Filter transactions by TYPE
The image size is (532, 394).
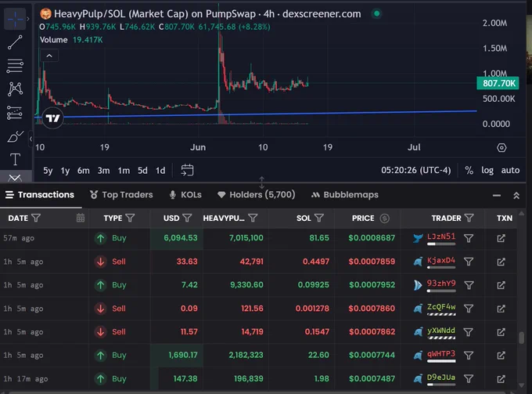coord(131,218)
